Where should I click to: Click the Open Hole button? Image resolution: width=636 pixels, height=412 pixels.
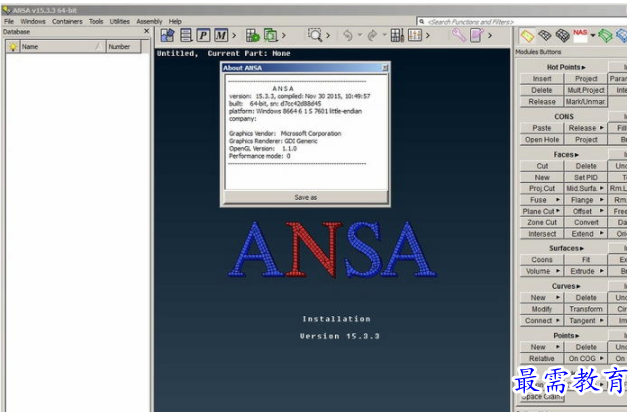point(542,139)
